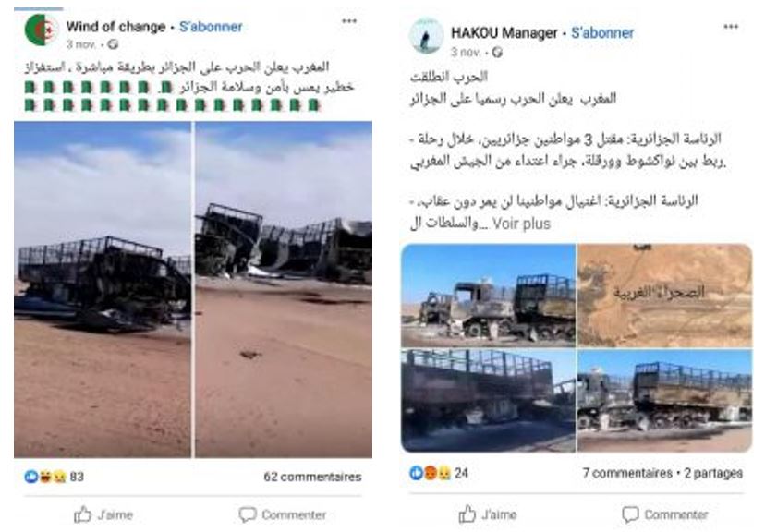Open 62 commentaires link
This screenshot has height=532, width=765.
312,477
